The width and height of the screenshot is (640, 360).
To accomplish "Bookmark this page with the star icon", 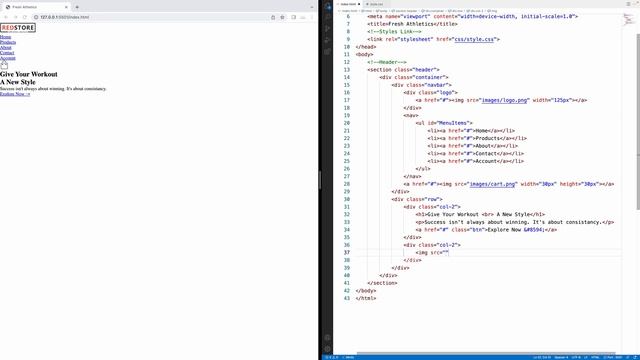I will pyautogui.click(x=282, y=17).
